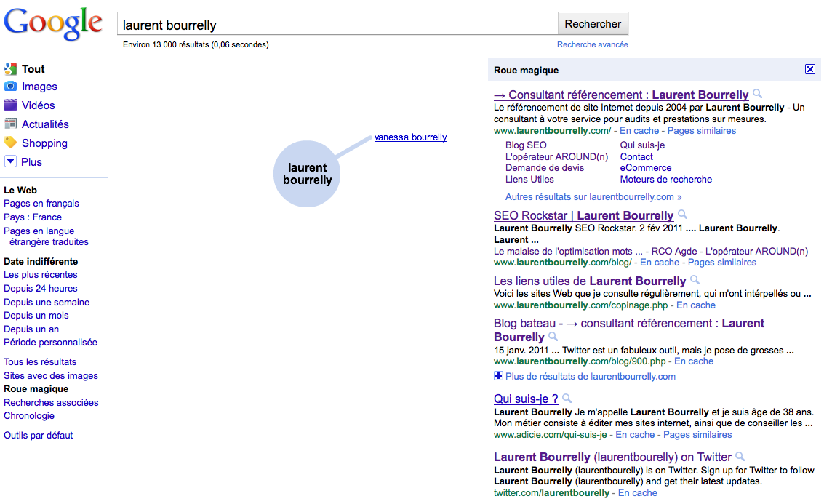The height and width of the screenshot is (504, 824).
Task: Click the Images camera icon
Action: [x=10, y=87]
